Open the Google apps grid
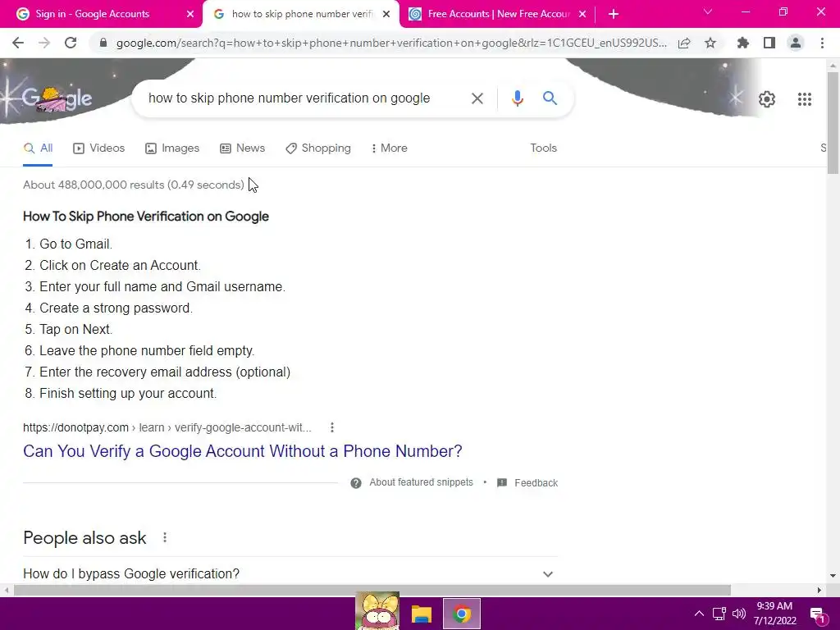Screen dimensions: 840x630 [804, 99]
